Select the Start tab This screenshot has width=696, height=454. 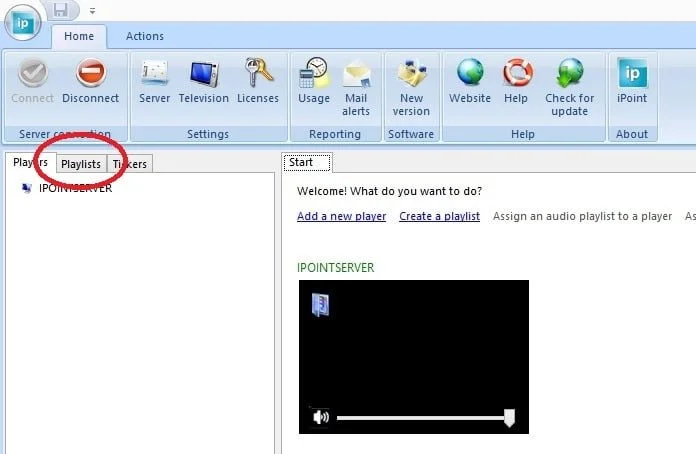(307, 162)
